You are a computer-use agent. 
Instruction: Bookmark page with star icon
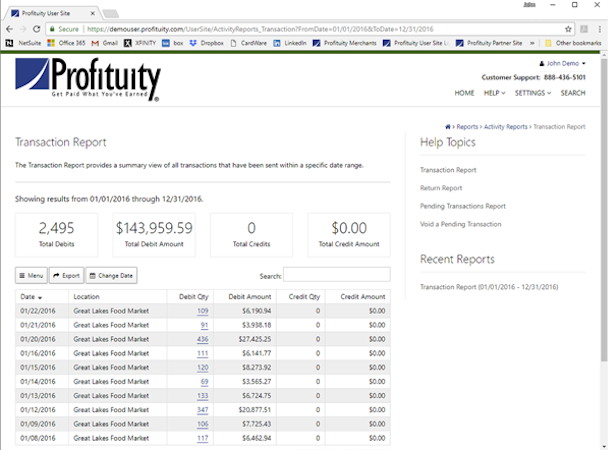pyautogui.click(x=568, y=29)
